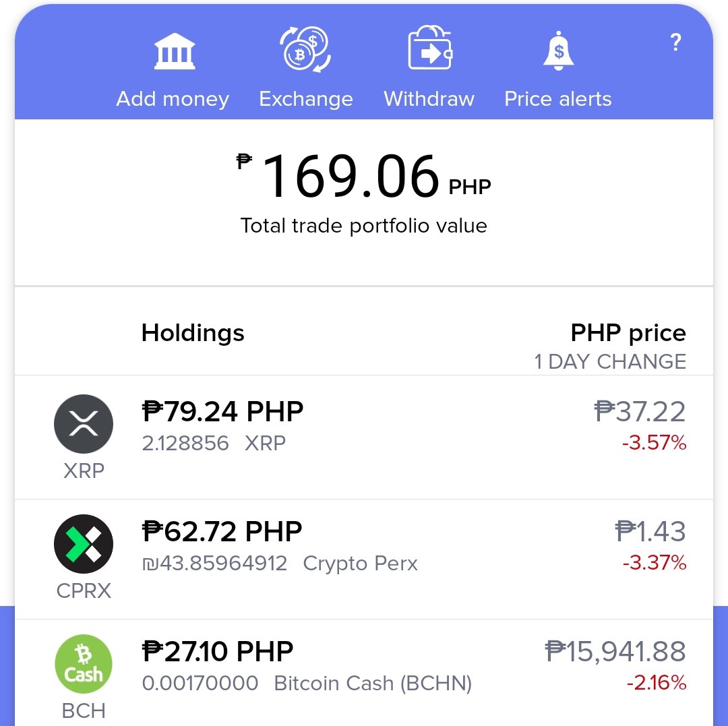
Task: Tap XRP price ₱37.22
Action: pos(640,411)
